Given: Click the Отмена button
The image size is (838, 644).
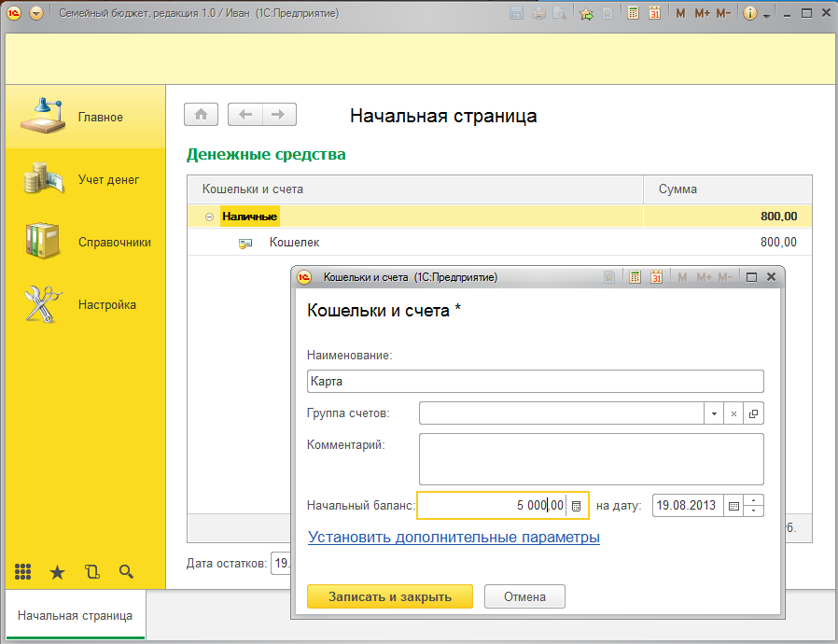Looking at the screenshot, I should [524, 596].
